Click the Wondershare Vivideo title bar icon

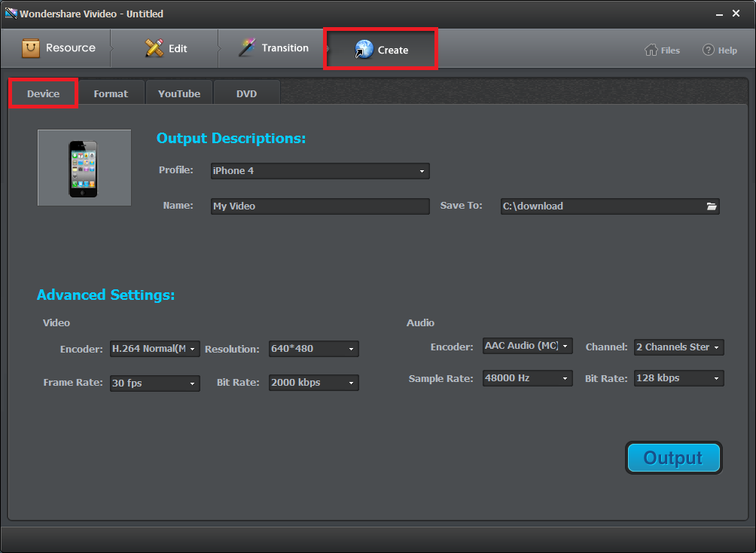pyautogui.click(x=11, y=13)
